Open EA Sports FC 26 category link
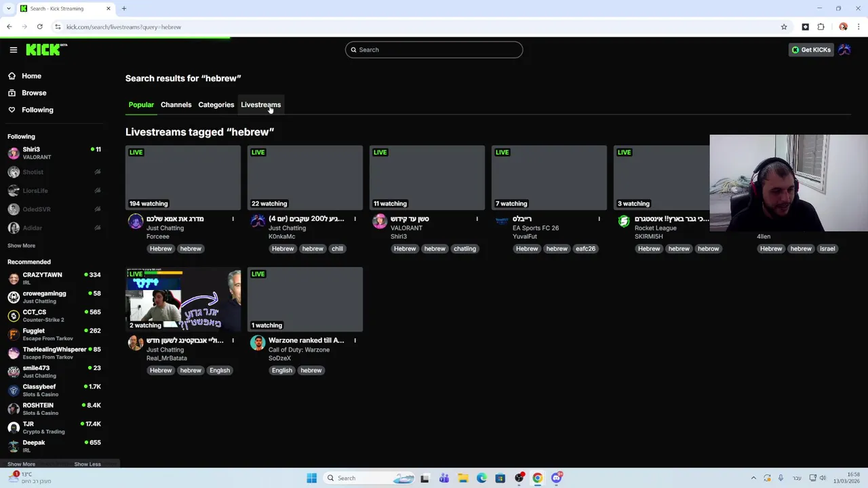 pos(536,228)
